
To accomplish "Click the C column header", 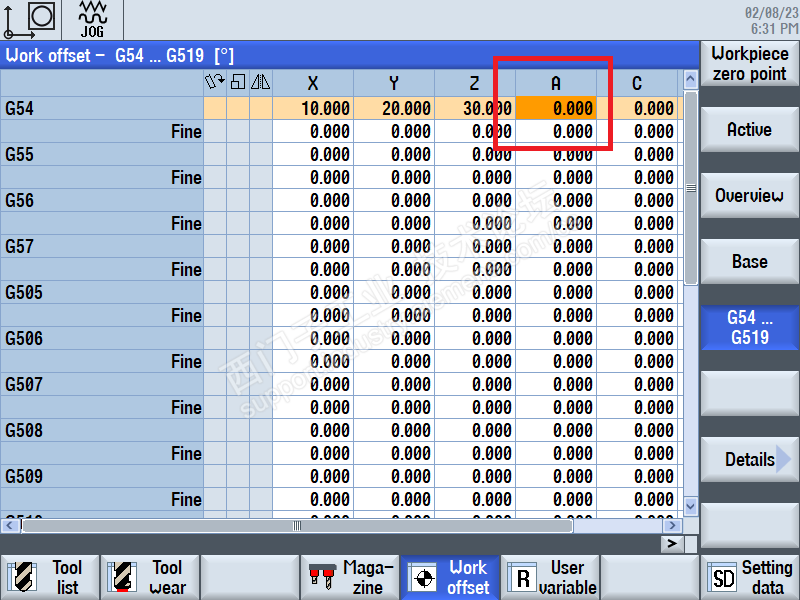I will [x=637, y=83].
